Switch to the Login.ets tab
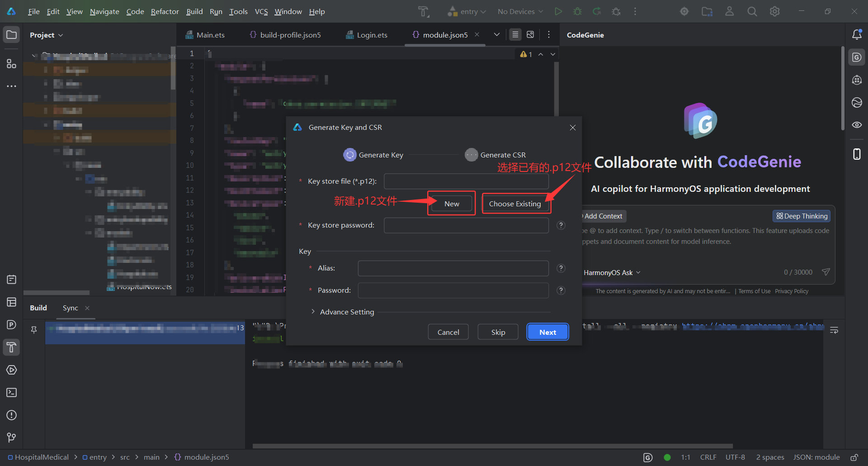The width and height of the screenshot is (868, 466). [367, 35]
